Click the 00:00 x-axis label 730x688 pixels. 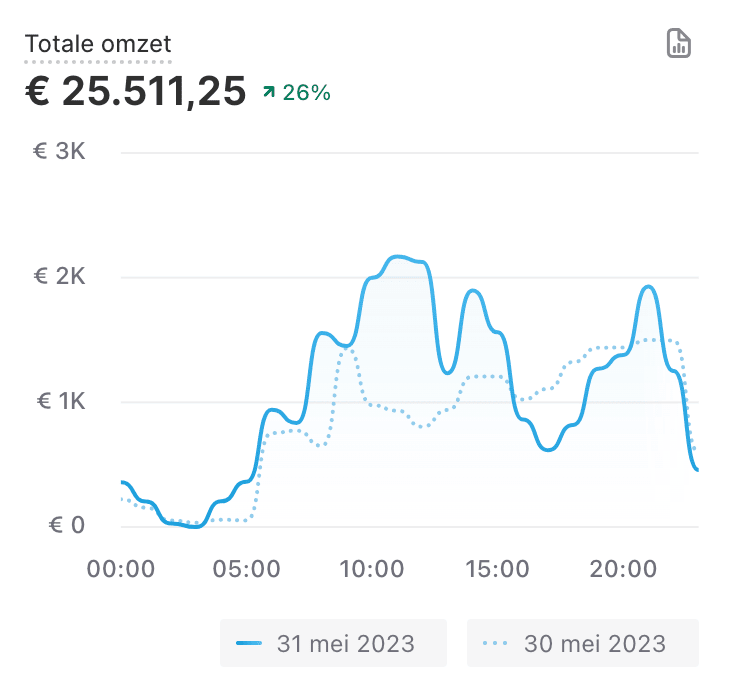(x=121, y=570)
